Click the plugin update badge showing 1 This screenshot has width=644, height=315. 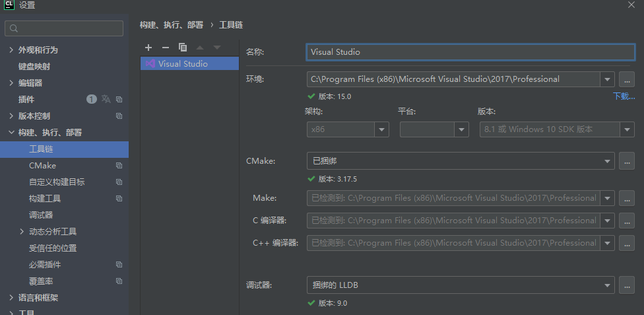[x=91, y=99]
